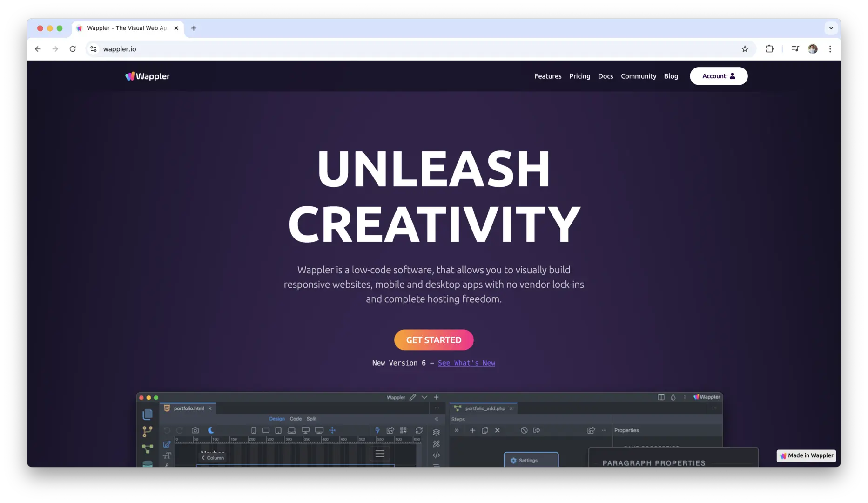Screen dimensions: 868x503
Task: Open the media controls icon in Chrome toolbar
Action: click(x=795, y=49)
